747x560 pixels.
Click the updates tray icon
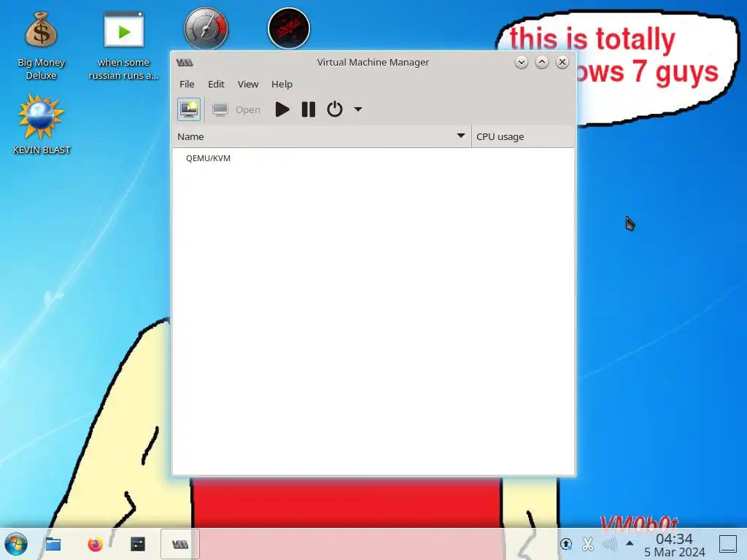tap(566, 544)
